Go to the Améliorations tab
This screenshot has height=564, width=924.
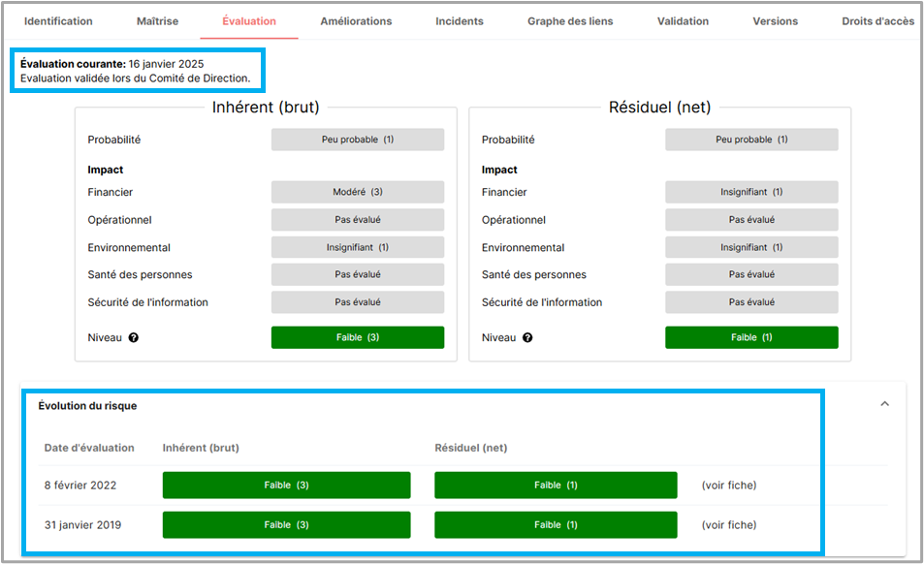[x=356, y=21]
